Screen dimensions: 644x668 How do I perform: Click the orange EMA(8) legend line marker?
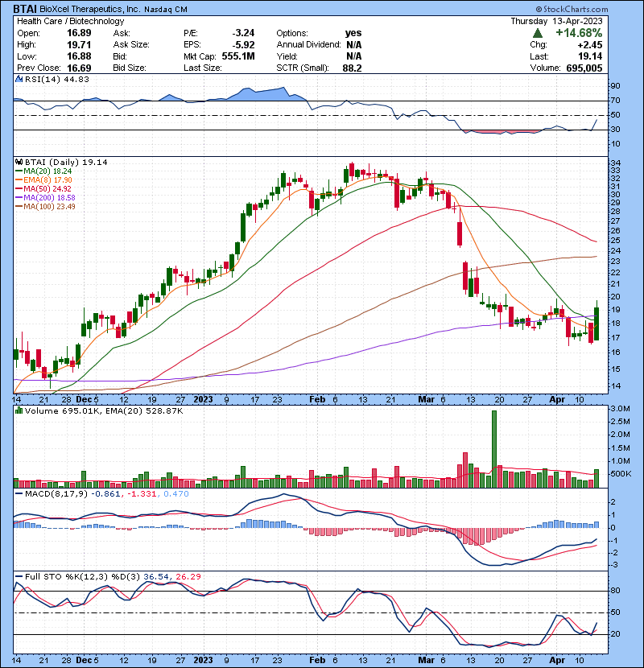pyautogui.click(x=19, y=180)
